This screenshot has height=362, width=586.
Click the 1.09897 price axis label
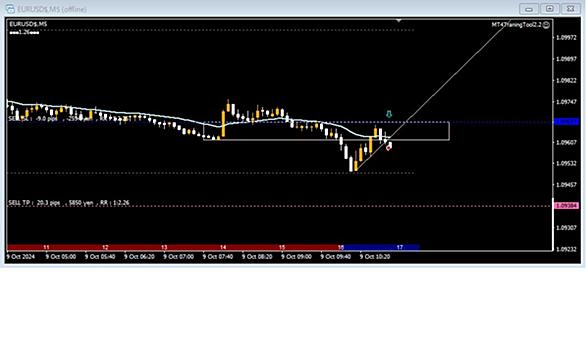pos(566,59)
